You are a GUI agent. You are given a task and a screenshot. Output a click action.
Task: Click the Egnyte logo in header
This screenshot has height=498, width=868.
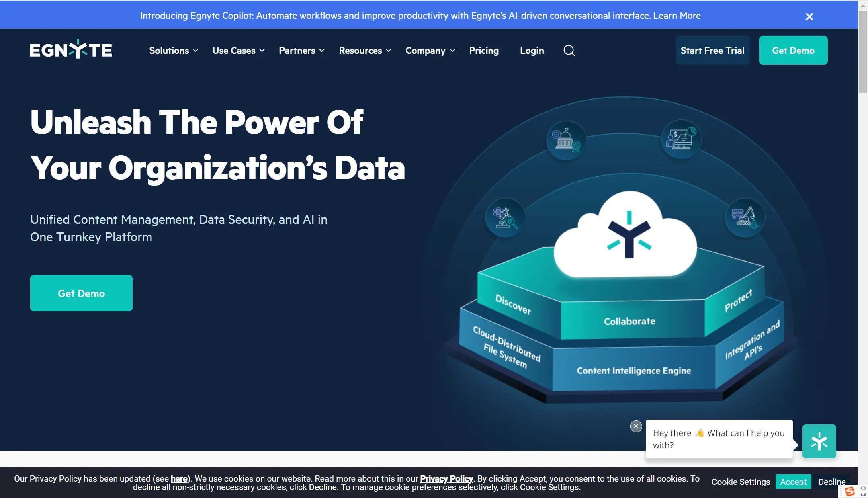click(71, 49)
